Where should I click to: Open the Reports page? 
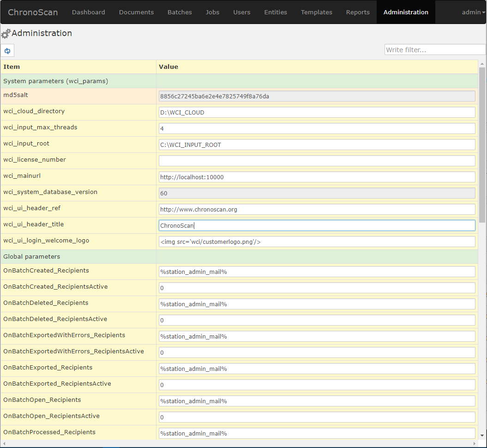[x=358, y=12]
